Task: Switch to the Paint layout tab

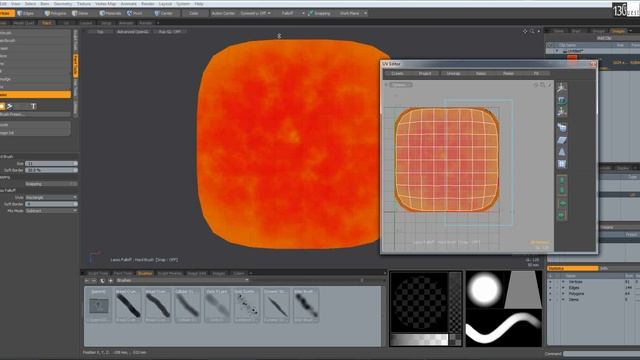Action: click(47, 23)
